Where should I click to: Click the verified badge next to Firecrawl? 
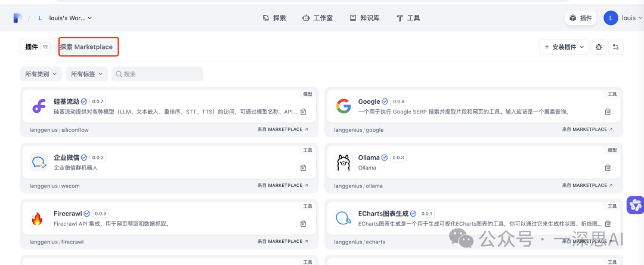(86, 214)
